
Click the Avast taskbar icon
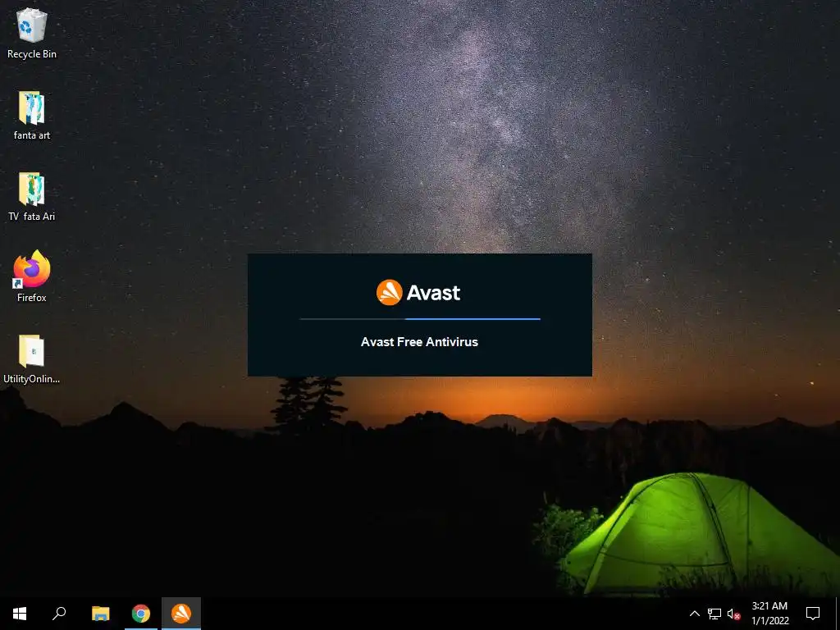pyautogui.click(x=181, y=614)
